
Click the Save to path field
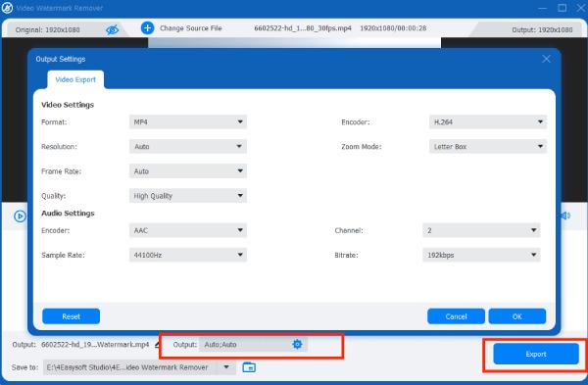click(130, 367)
